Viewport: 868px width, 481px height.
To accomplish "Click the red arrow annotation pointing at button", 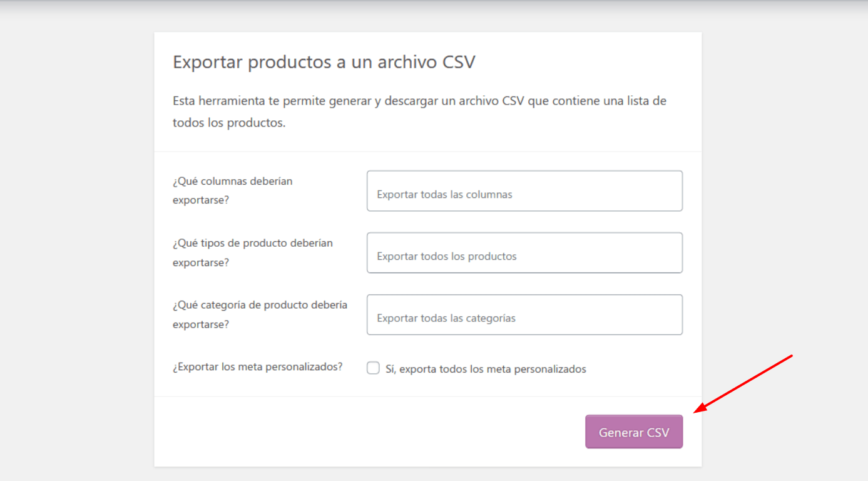I will (x=743, y=384).
